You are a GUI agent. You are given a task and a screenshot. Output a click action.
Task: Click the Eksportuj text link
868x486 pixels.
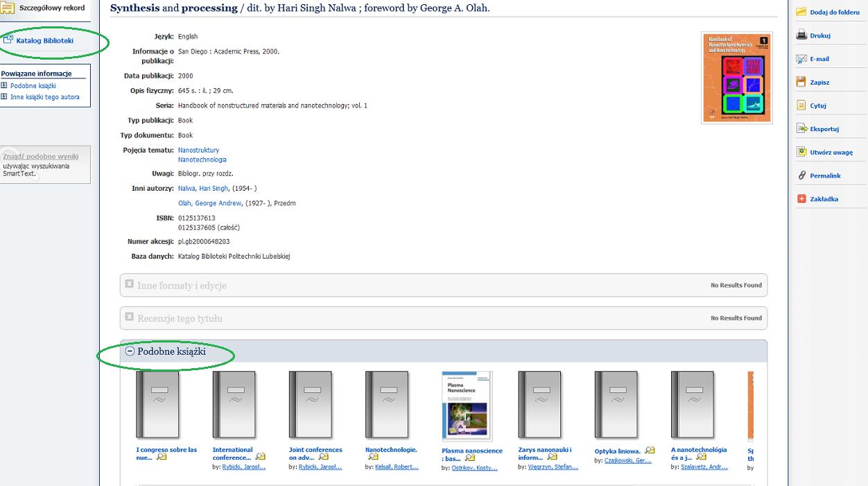click(824, 129)
